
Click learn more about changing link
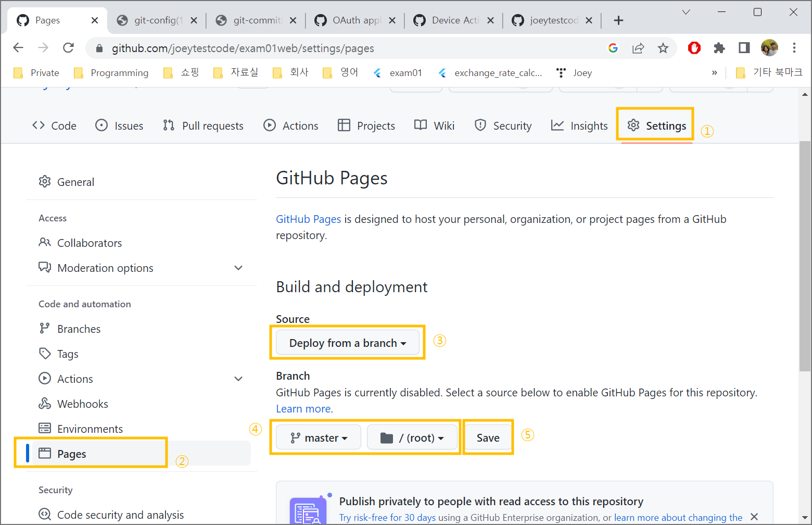(x=678, y=517)
